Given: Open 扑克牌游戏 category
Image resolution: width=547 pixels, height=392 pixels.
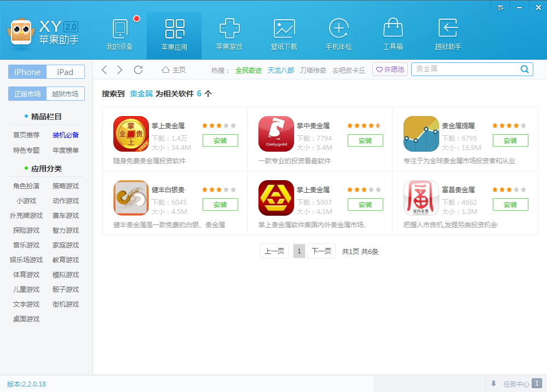Looking at the screenshot, I should click(x=26, y=216).
